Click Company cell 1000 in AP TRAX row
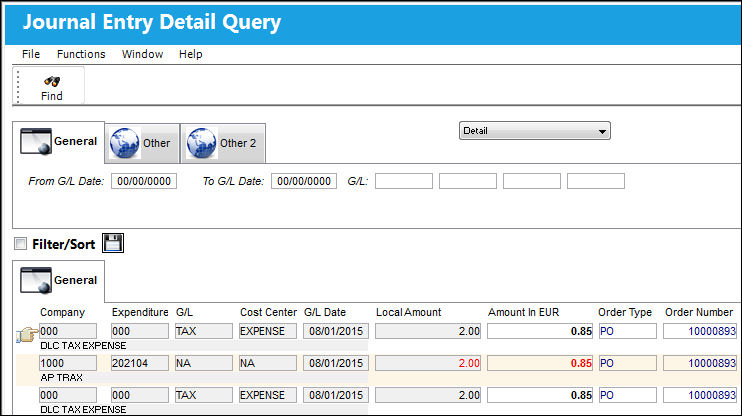Image resolution: width=742 pixels, height=416 pixels. (x=68, y=363)
